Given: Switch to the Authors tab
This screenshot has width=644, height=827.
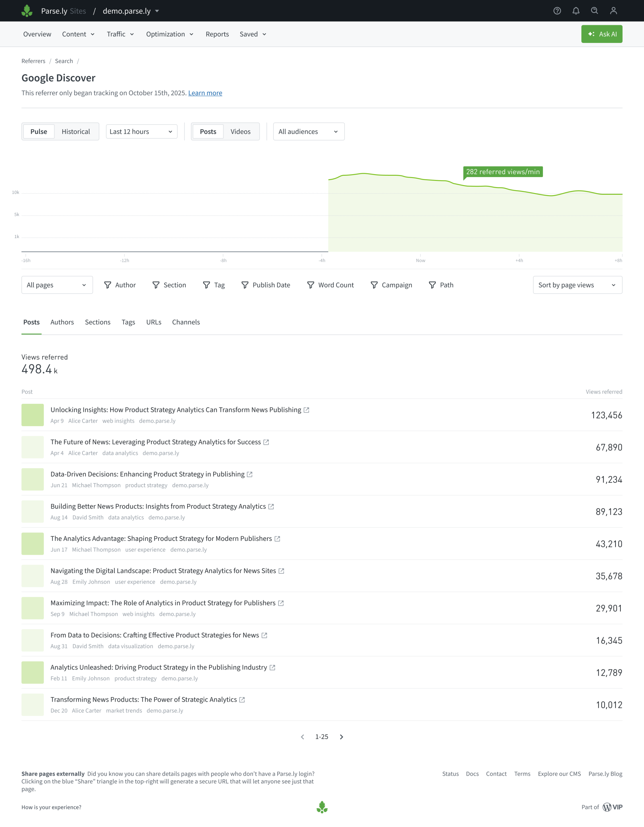Looking at the screenshot, I should (x=62, y=322).
